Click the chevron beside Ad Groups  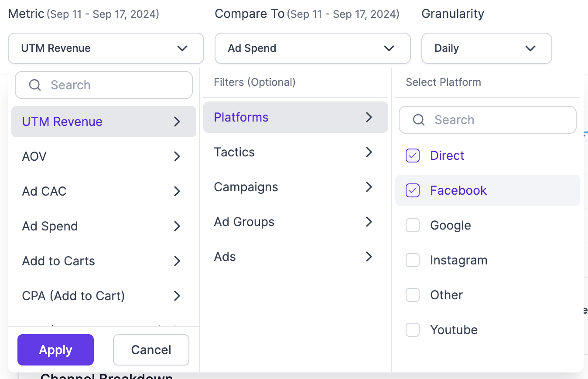tap(369, 222)
